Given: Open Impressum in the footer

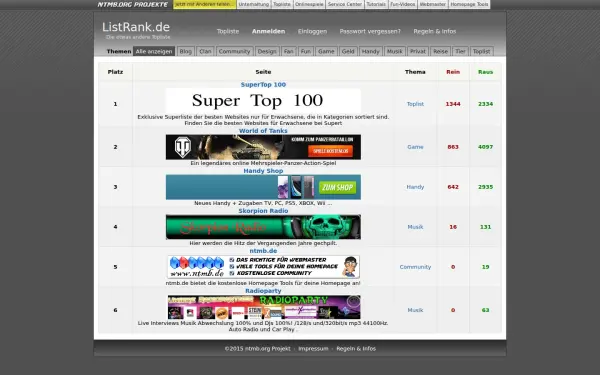Looking at the screenshot, I should click(313, 349).
